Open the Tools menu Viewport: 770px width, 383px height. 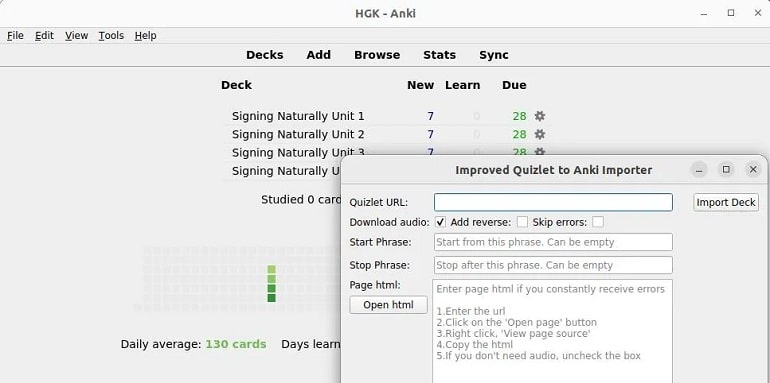[111, 35]
